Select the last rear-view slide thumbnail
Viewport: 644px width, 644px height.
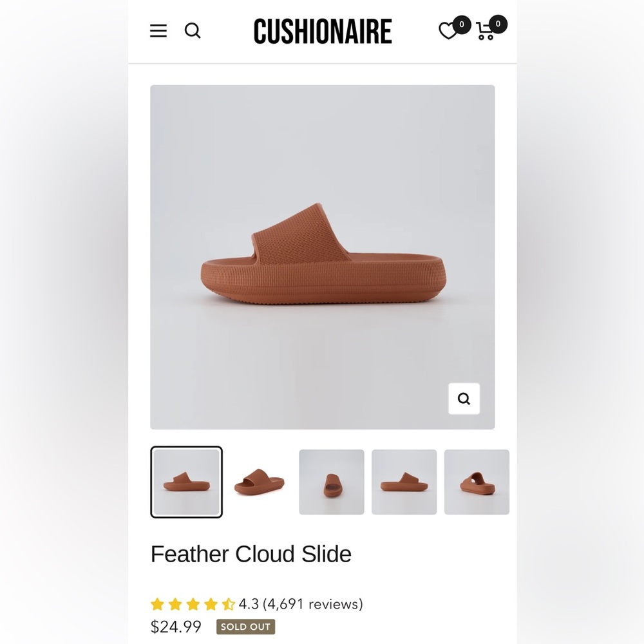(x=477, y=482)
